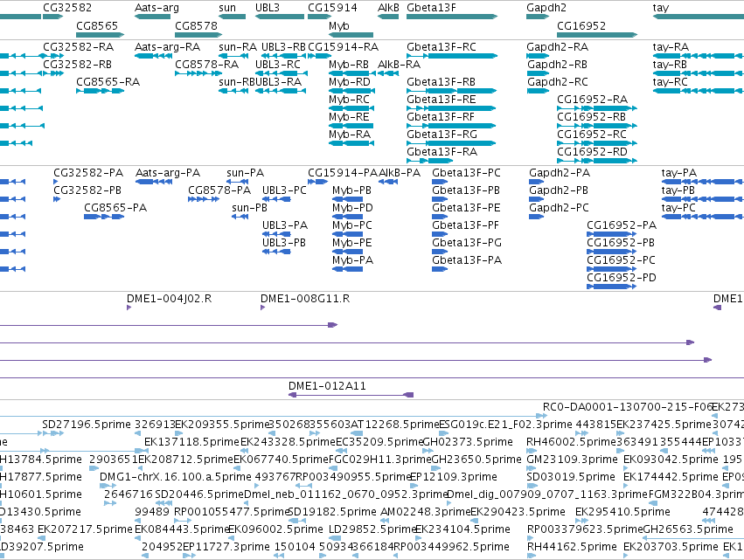744x560 pixels.
Task: Open EST EK137118.5prime
Action: tap(191, 442)
